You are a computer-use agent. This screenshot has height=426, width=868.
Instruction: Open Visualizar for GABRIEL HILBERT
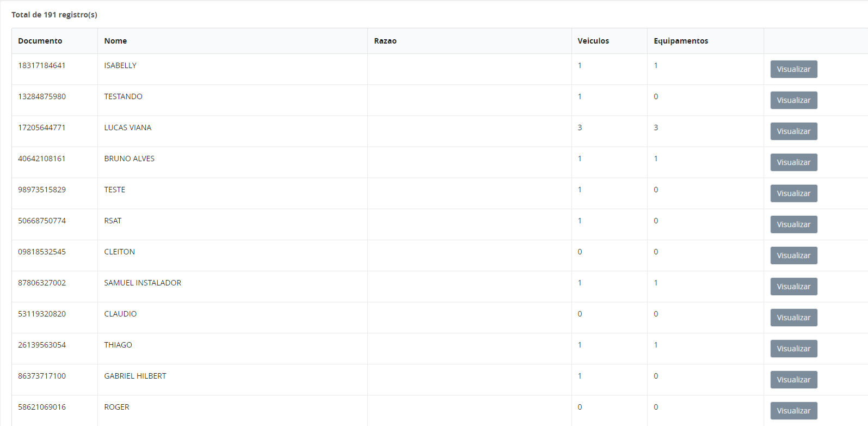click(793, 380)
